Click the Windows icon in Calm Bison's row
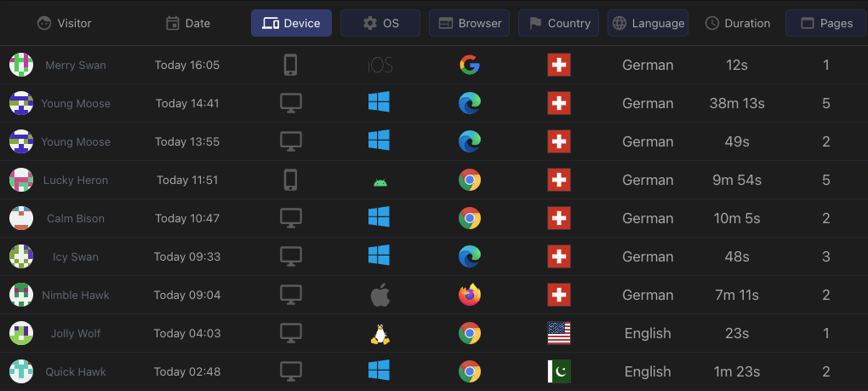Screen dimensions: 868x391 (x=380, y=217)
